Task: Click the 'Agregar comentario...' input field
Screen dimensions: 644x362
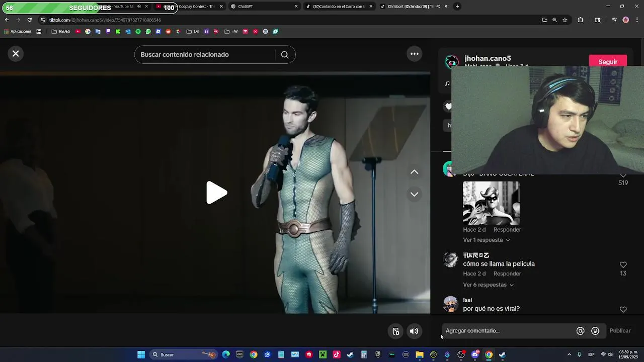Action: [x=508, y=331]
